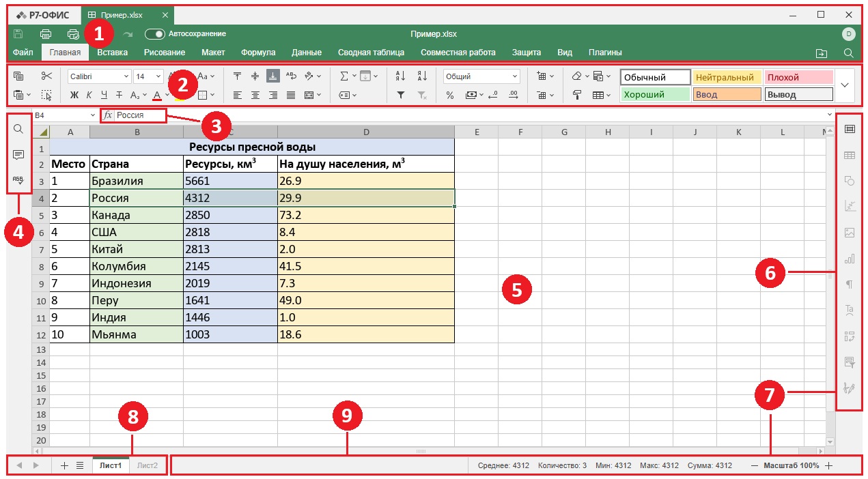Apply bold formatting with the Ж button
Image resolution: width=868 pixels, height=479 pixels.
point(74,95)
